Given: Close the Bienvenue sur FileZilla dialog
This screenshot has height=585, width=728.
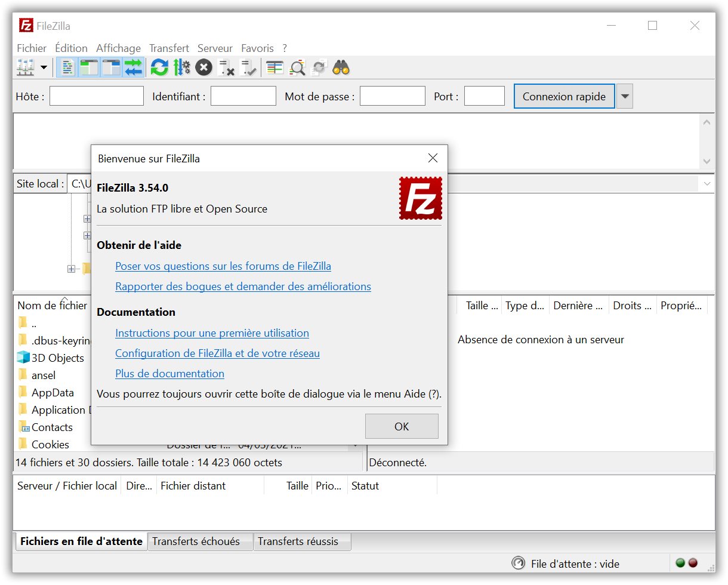Looking at the screenshot, I should point(433,158).
